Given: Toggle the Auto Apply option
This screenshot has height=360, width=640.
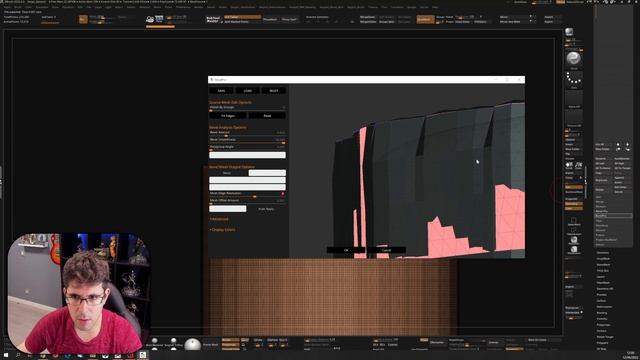Looking at the screenshot, I should 266,209.
